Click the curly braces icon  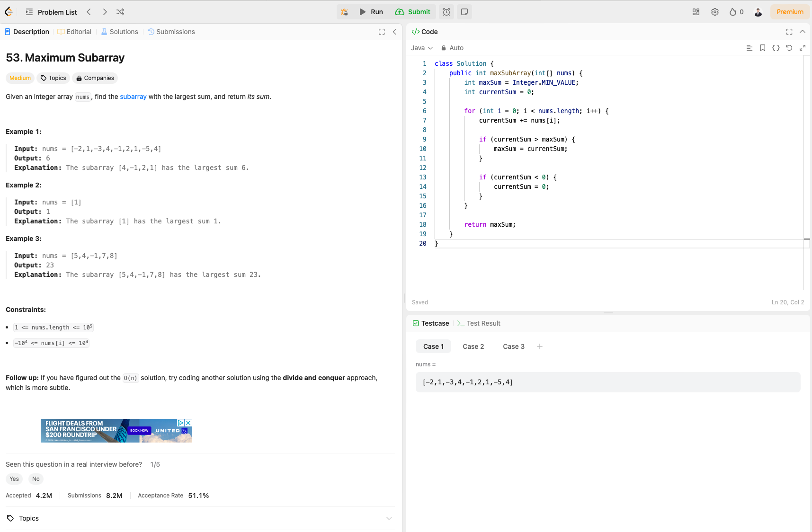[x=776, y=48]
